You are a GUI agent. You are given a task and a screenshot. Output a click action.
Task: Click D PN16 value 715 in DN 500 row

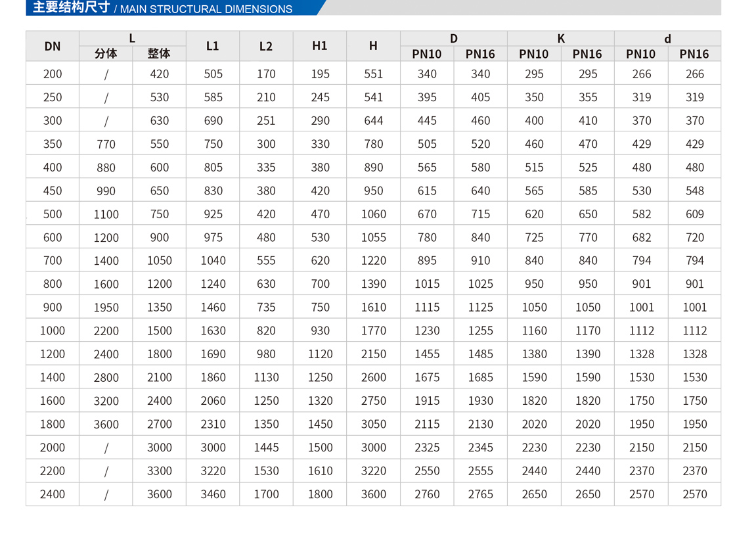tap(480, 214)
